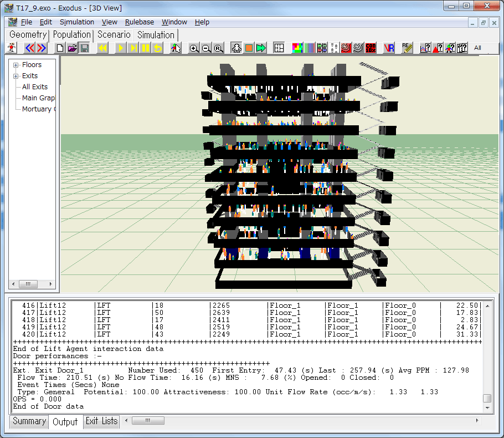Click the person selection pointer icon
The height and width of the screenshot is (438, 504).
pyautogui.click(x=176, y=48)
